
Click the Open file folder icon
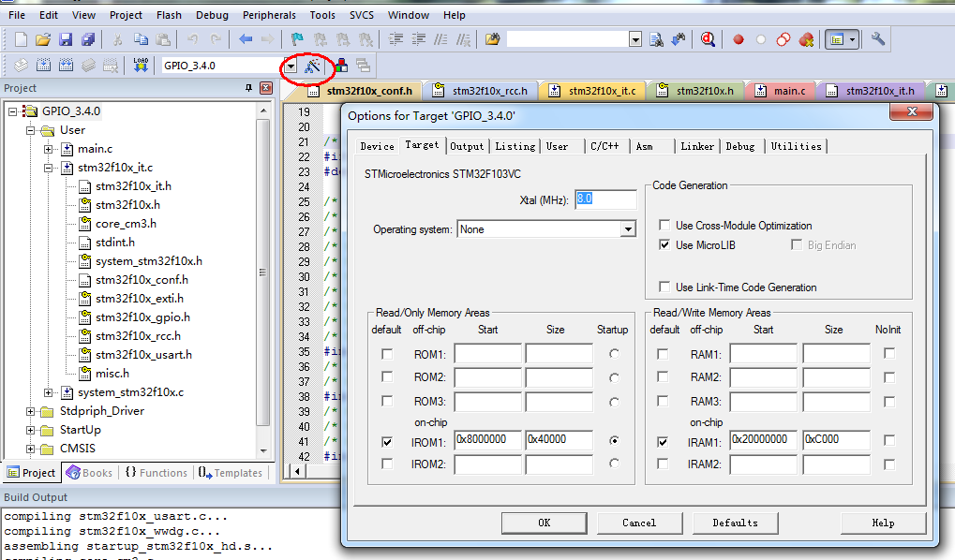point(42,40)
